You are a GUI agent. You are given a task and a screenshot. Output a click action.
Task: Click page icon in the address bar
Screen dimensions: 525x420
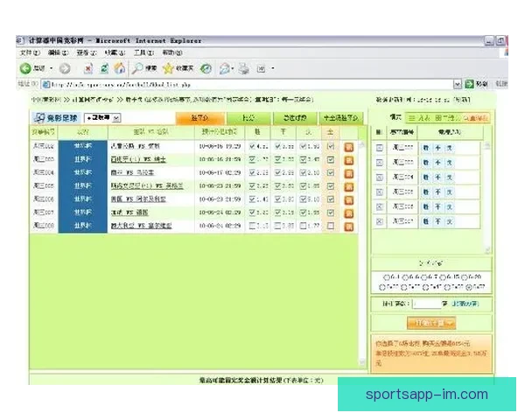tap(46, 84)
